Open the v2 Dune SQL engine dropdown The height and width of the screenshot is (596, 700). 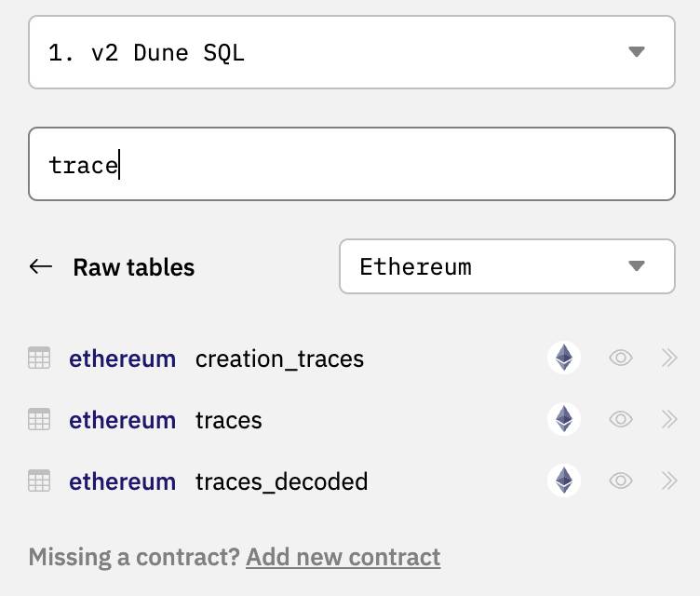352,52
